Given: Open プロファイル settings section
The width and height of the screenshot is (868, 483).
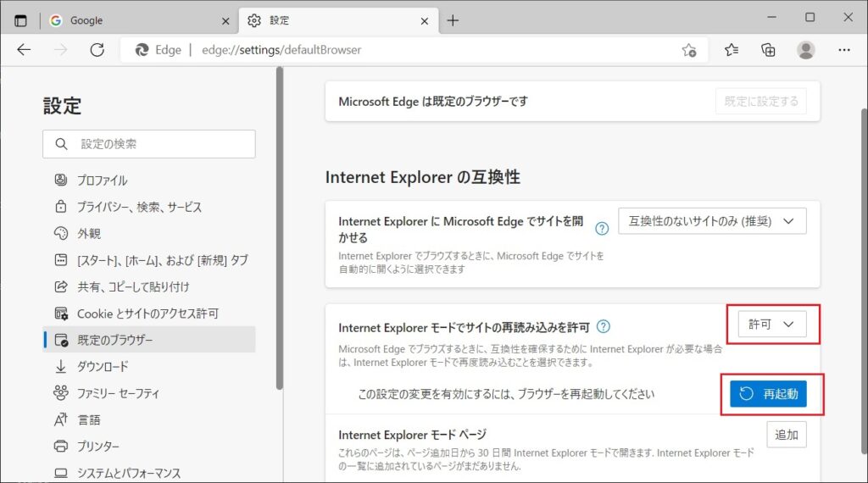Looking at the screenshot, I should pyautogui.click(x=149, y=180).
